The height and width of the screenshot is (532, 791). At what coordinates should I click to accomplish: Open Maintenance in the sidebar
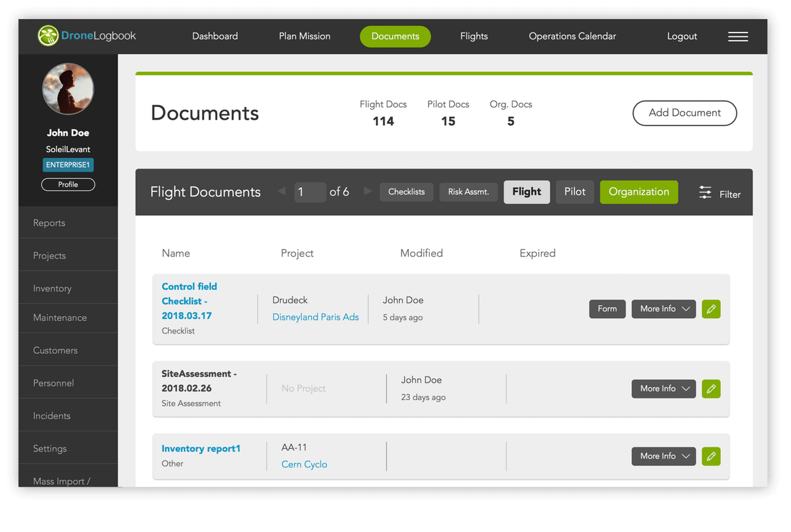(68, 318)
